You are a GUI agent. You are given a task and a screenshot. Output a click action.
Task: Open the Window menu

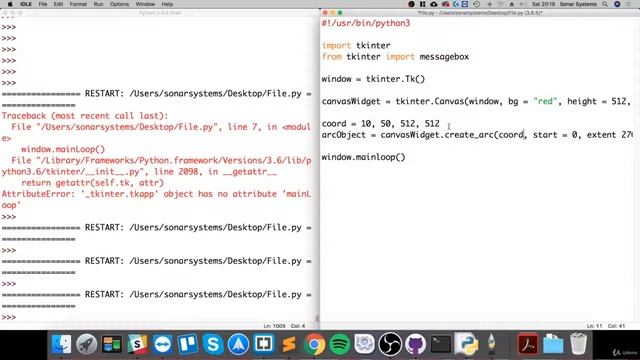pos(145,4)
